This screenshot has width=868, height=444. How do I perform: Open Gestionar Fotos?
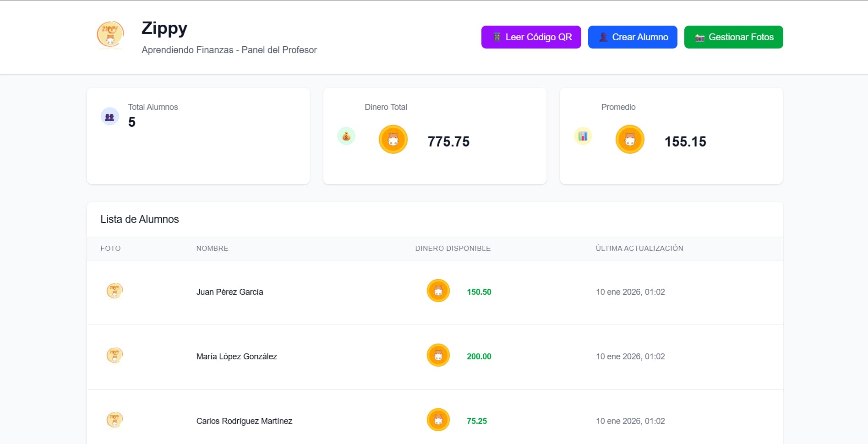coord(733,37)
